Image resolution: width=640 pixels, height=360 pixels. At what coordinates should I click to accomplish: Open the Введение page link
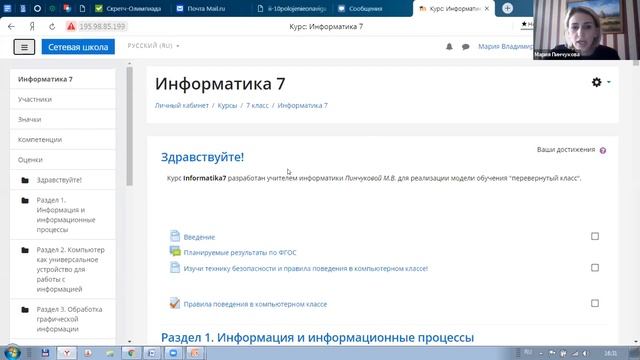click(199, 237)
